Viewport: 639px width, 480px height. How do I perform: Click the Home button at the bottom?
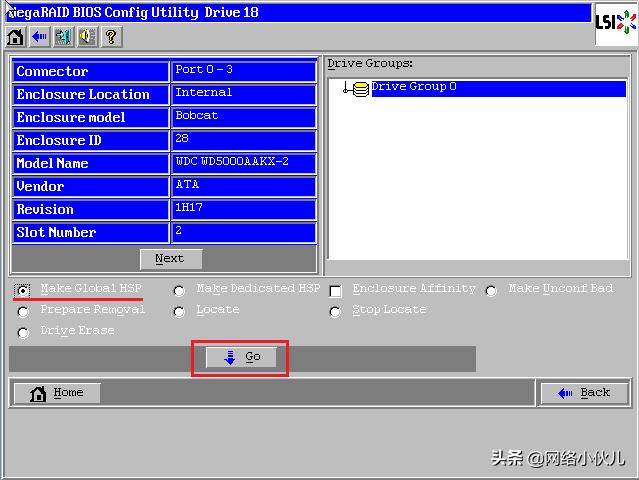tap(57, 393)
